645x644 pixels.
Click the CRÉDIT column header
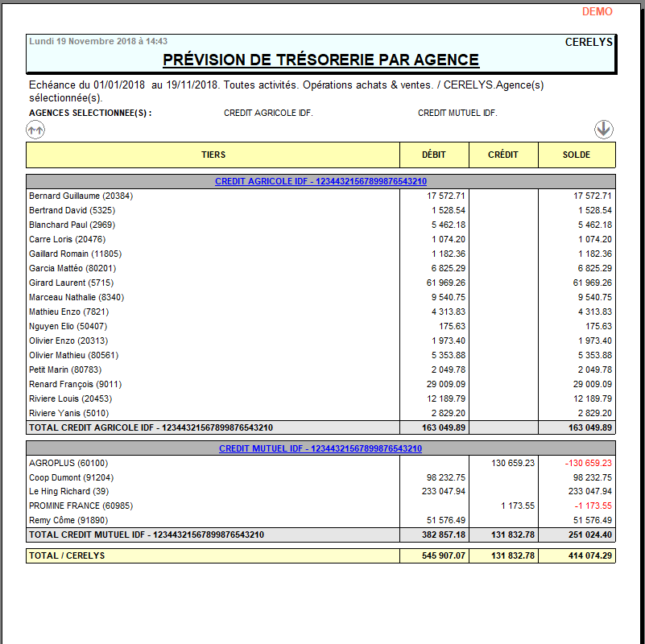(x=503, y=155)
